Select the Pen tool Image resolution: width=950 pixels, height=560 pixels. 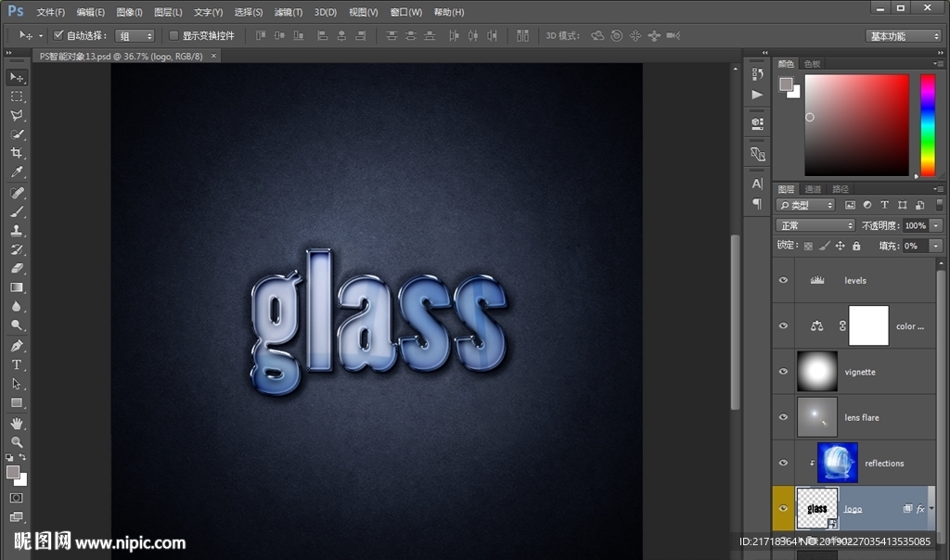click(17, 346)
